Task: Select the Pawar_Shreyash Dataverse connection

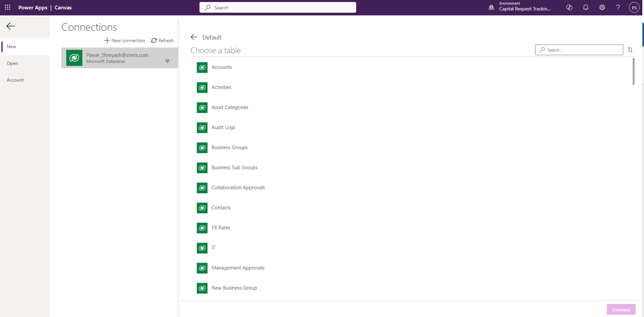Action: (x=119, y=58)
